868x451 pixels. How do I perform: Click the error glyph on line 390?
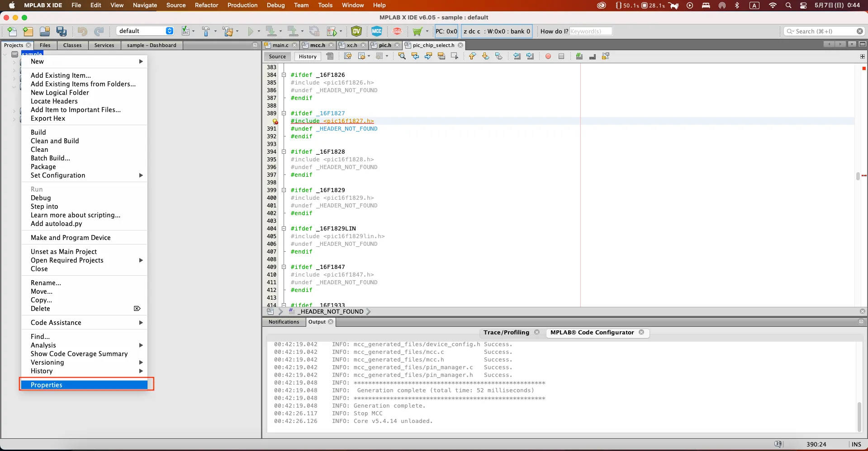pos(275,121)
